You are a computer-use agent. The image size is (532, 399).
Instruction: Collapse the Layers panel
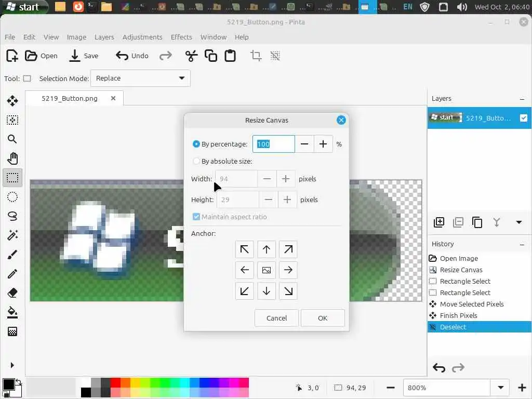tap(522, 99)
